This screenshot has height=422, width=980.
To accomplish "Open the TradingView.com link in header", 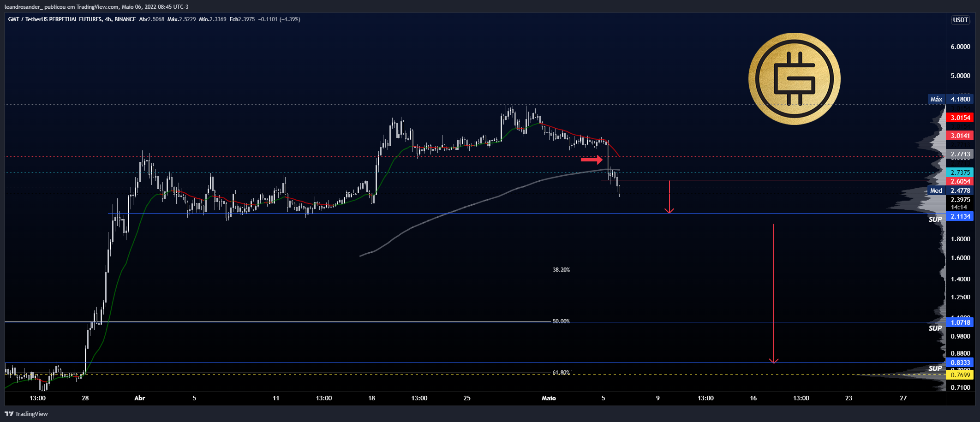I will pyautogui.click(x=98, y=6).
